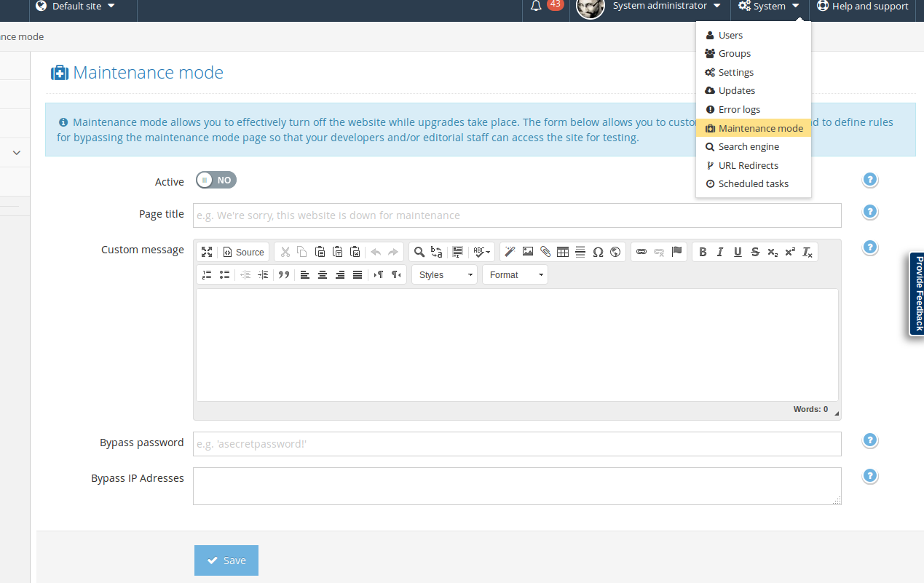
Task: Insert an anchor with the flag icon
Action: (x=676, y=252)
